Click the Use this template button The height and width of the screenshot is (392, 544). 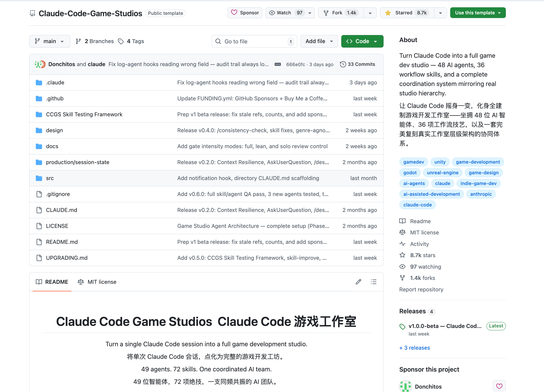(475, 13)
